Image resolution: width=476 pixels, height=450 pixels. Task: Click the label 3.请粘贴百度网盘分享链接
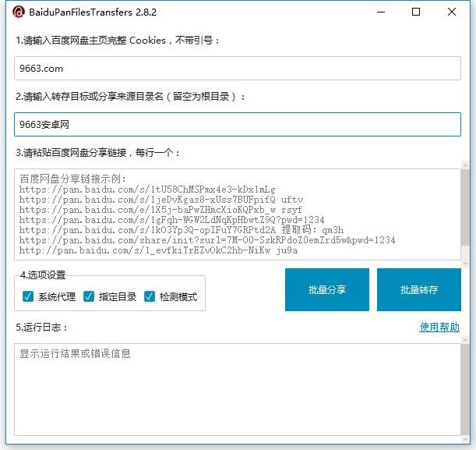97,153
